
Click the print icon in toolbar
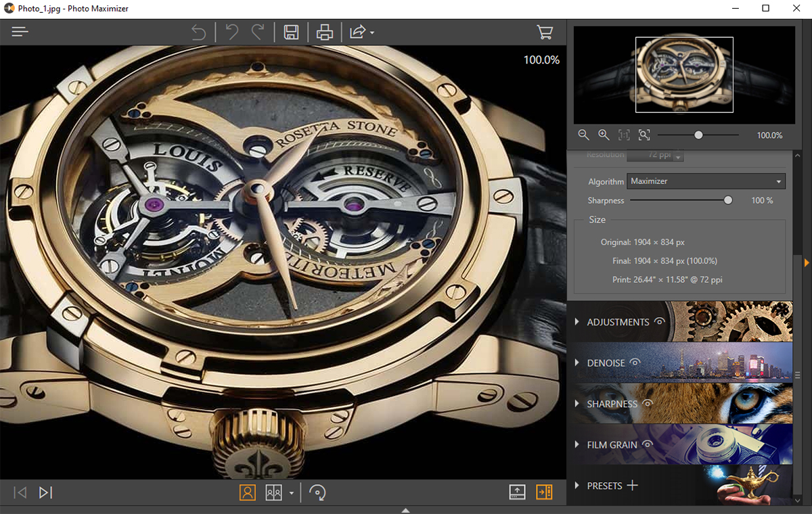click(x=325, y=32)
